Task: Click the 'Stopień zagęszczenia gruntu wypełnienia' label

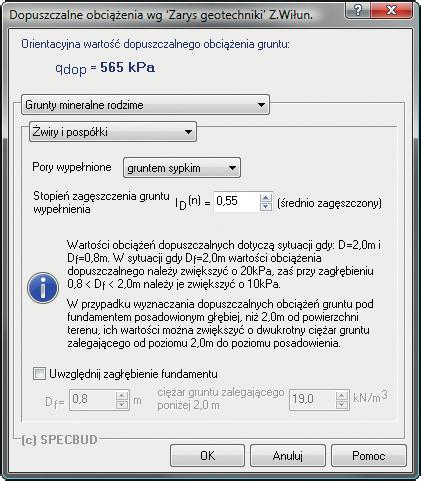Action: tap(101, 202)
